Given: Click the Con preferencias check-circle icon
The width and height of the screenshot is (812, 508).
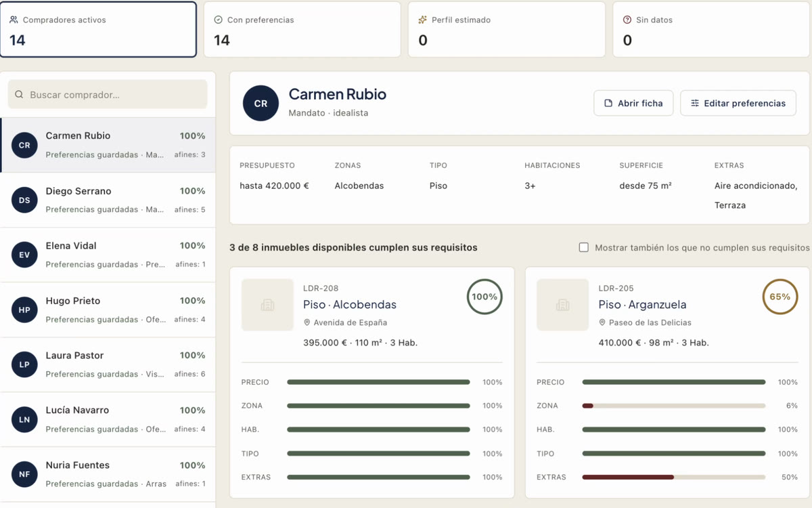Looking at the screenshot, I should click(218, 20).
